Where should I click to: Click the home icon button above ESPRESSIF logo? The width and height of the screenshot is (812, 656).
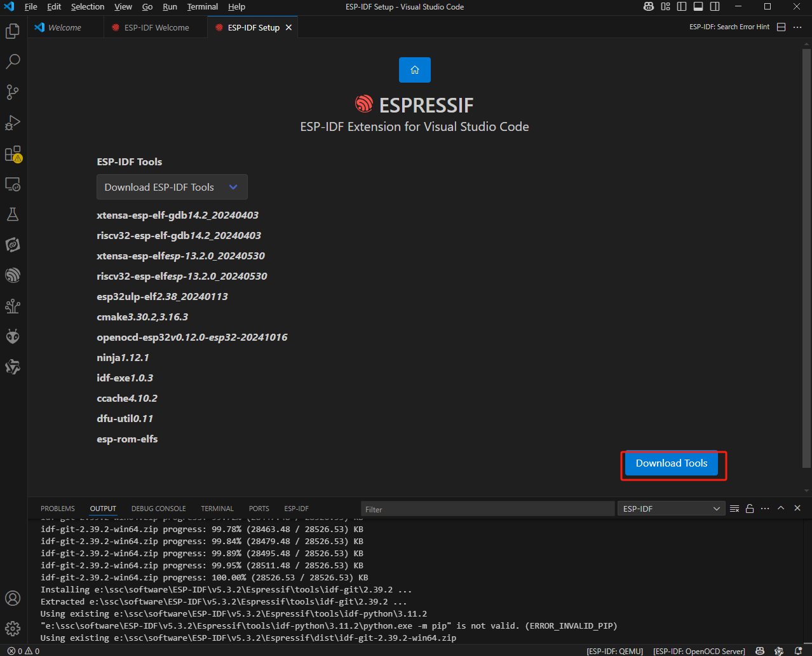point(415,70)
